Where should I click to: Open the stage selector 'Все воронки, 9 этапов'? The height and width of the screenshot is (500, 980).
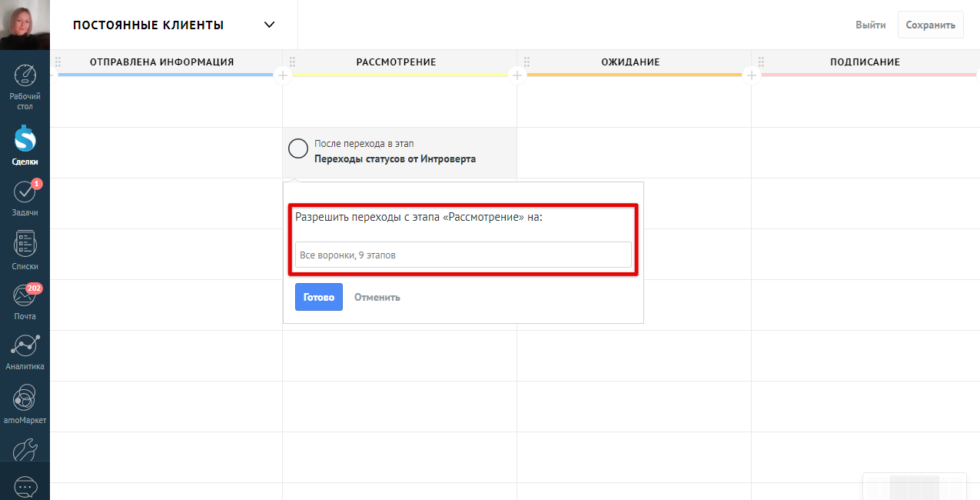pos(463,255)
